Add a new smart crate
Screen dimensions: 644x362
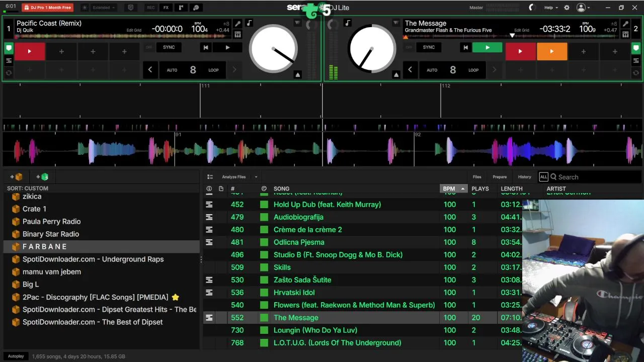[x=42, y=177]
